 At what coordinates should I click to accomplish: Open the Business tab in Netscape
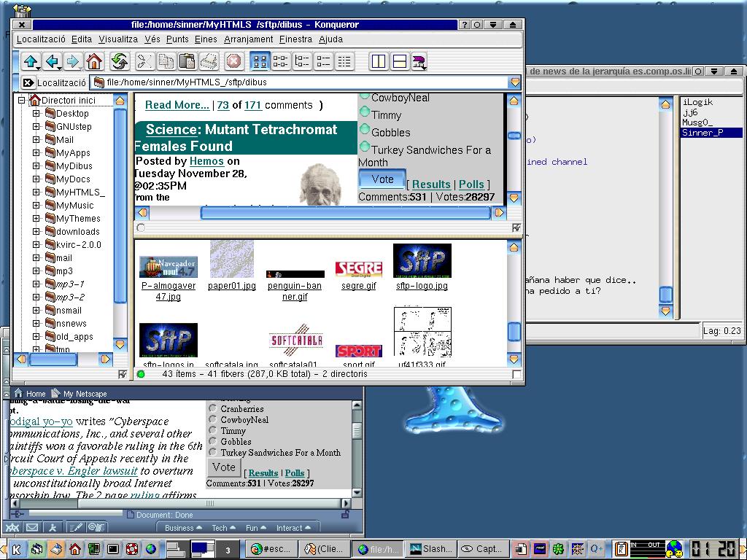183,528
